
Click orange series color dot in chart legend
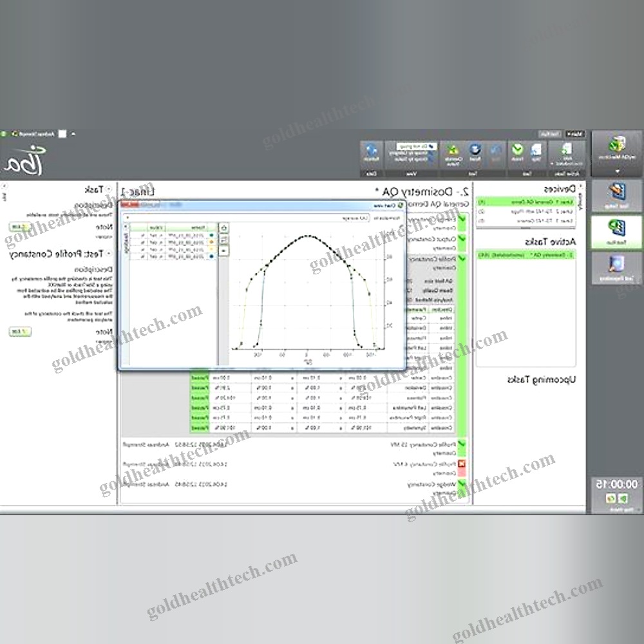click(211, 242)
